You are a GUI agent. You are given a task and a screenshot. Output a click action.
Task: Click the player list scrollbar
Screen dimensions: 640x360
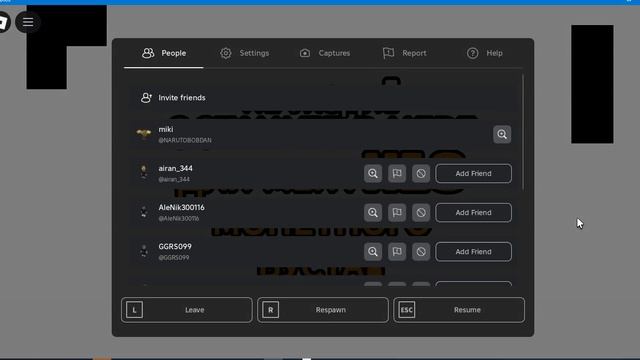pos(523,132)
